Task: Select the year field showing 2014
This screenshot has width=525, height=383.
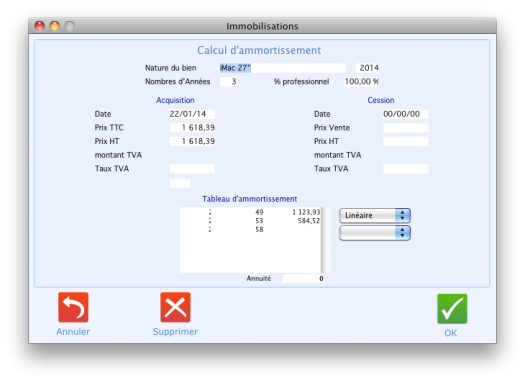Action: [x=367, y=68]
